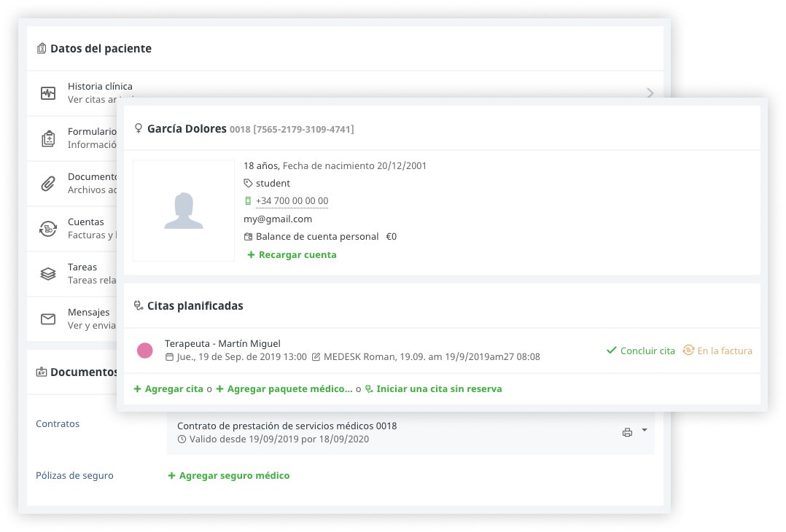Open the Mensajes envelope icon

[x=48, y=319]
